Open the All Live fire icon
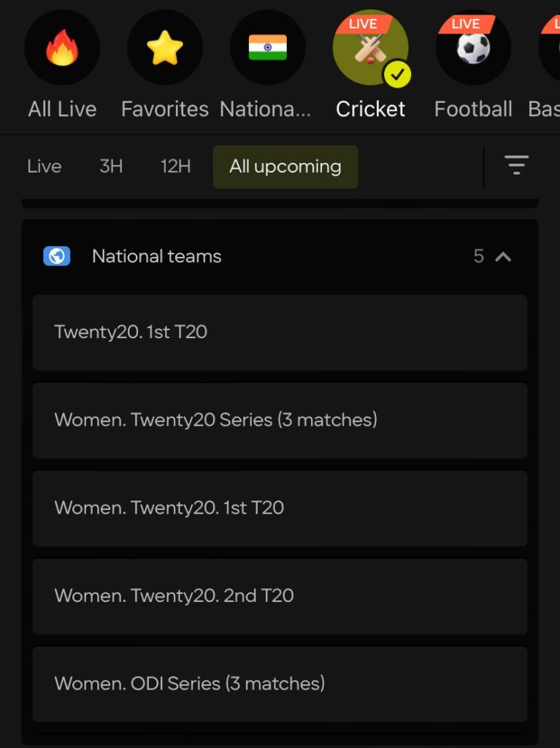 click(62, 47)
